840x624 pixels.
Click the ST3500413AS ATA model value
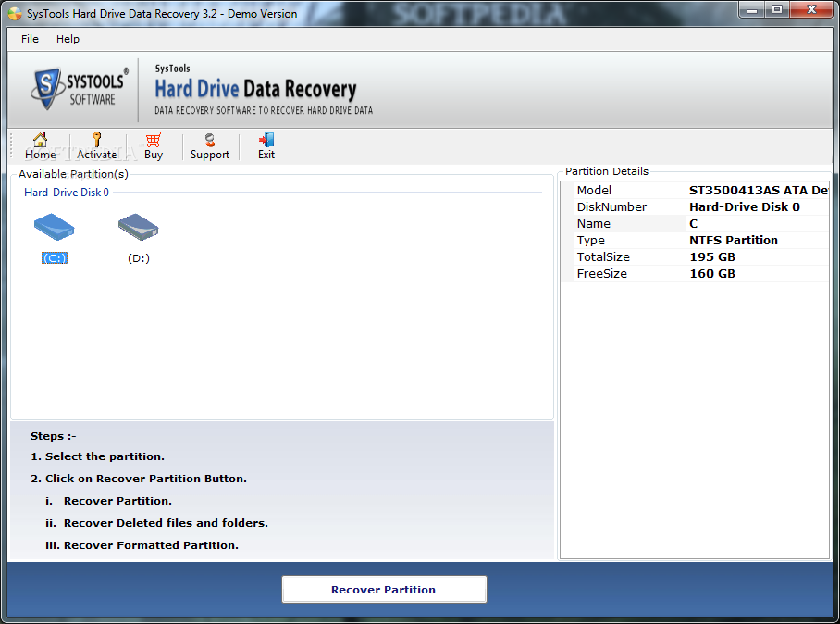click(x=758, y=191)
